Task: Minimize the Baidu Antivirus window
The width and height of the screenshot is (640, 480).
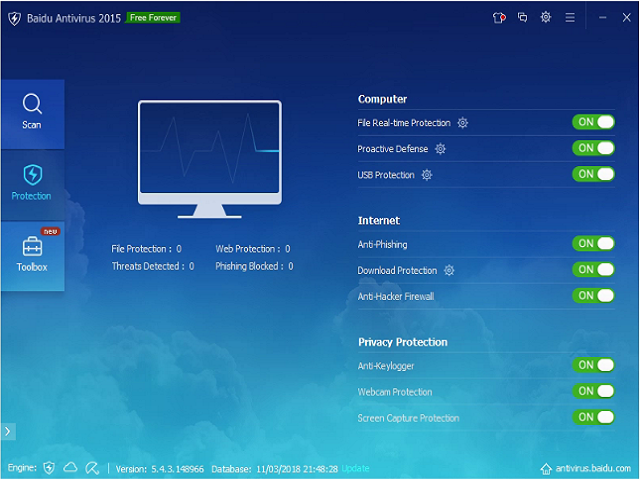Action: tap(603, 18)
